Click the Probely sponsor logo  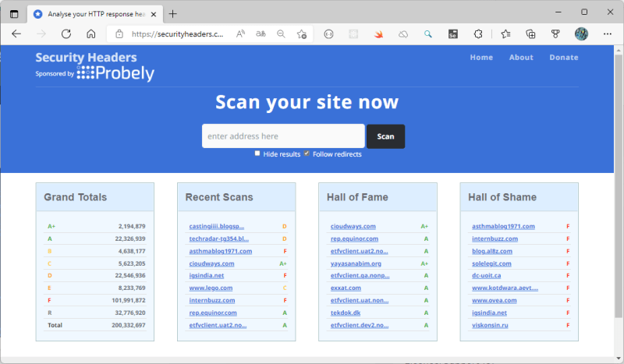115,73
